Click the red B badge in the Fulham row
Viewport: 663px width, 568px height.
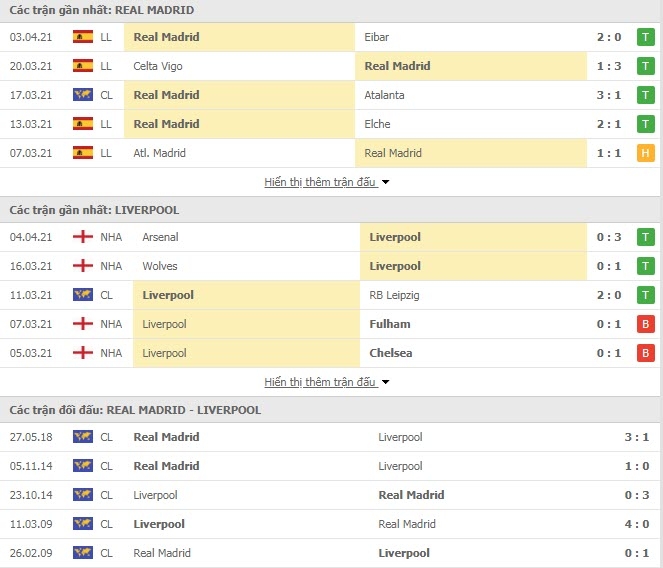(646, 324)
